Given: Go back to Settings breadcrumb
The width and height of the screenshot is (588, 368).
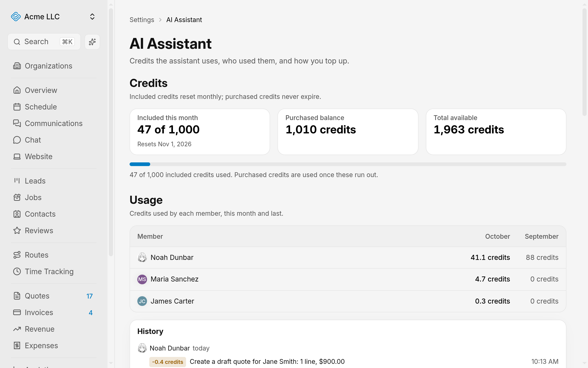Looking at the screenshot, I should [x=142, y=20].
